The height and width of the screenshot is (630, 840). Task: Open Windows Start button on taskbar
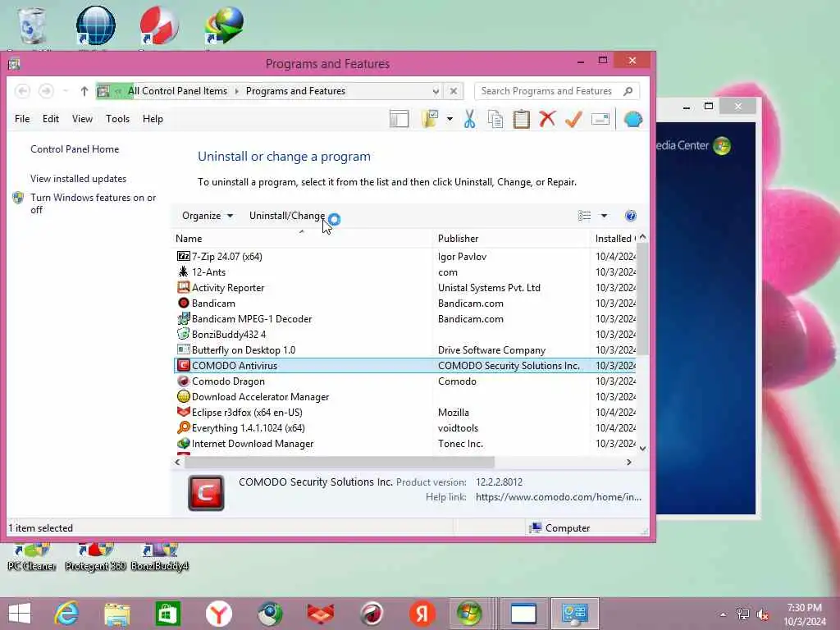tap(20, 614)
